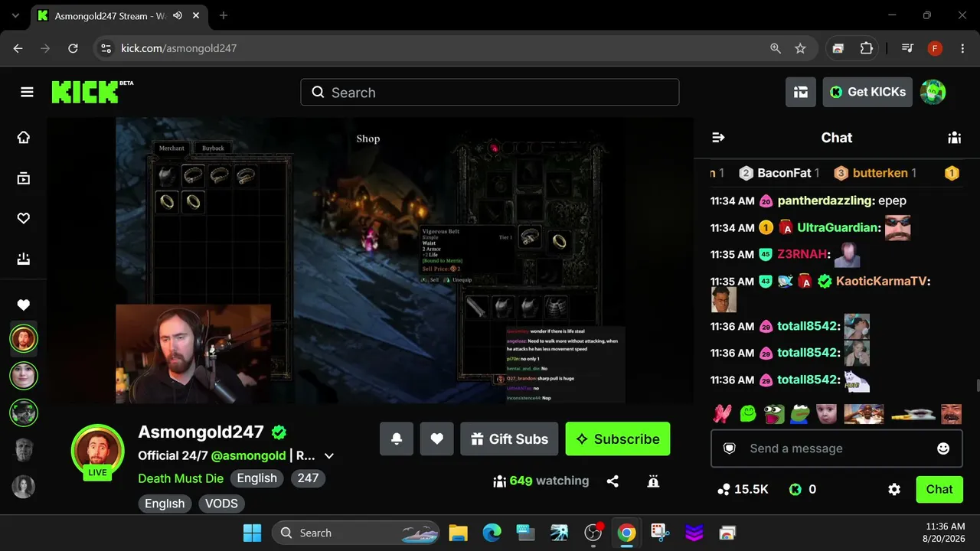This screenshot has height=551, width=980.
Task: Open the Chrome tab search dropdown
Action: pos(15,15)
